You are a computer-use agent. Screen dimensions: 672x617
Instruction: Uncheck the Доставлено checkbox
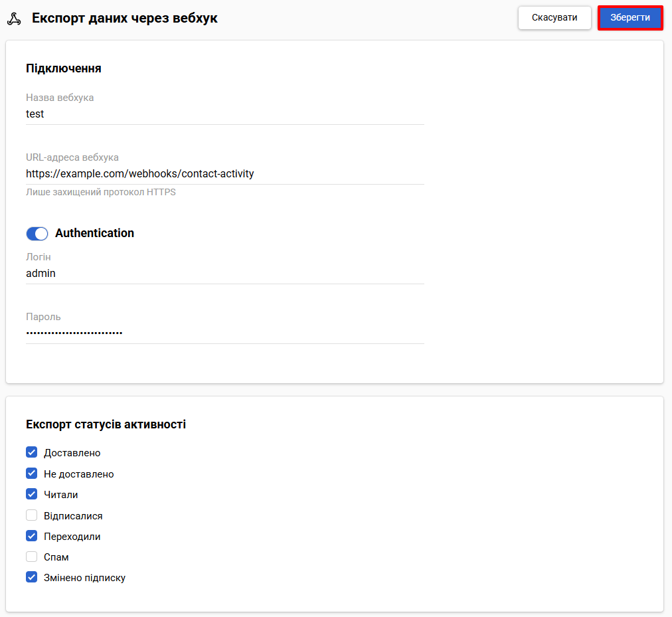point(32,452)
